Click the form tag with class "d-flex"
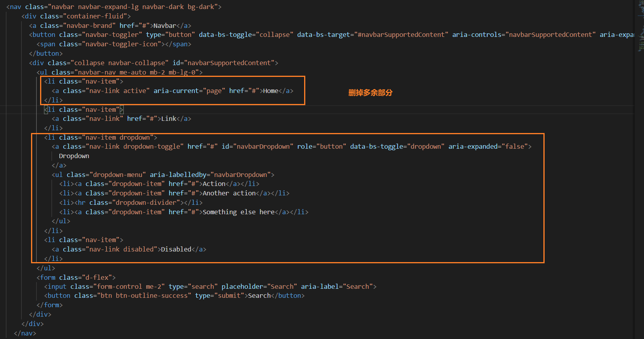 click(x=76, y=277)
